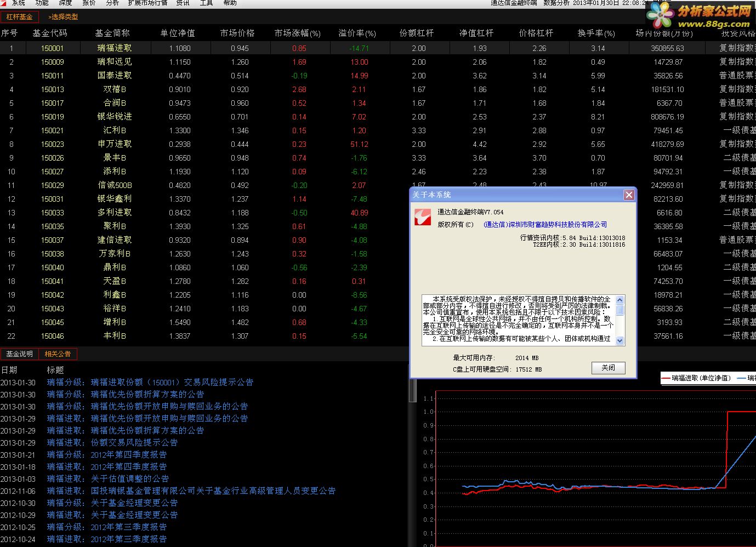Click 数据分析 in the title bar
The image size is (756, 547).
(x=556, y=3)
